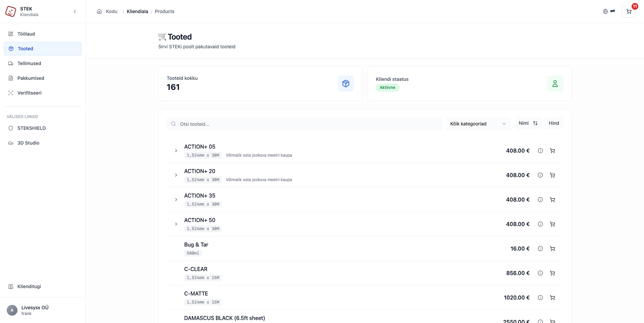Focus the Otsi tooteid search field
This screenshot has height=323, width=644.
(305, 124)
